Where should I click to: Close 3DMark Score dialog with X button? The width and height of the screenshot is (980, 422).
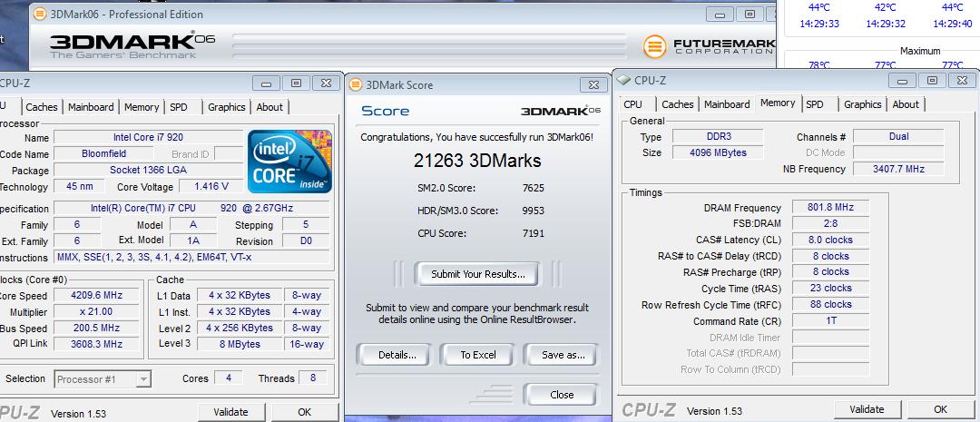pyautogui.click(x=593, y=85)
